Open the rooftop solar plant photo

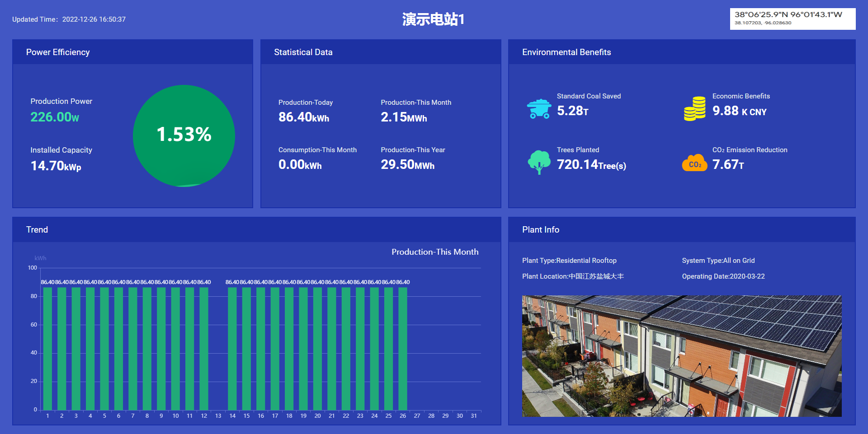[x=682, y=356]
